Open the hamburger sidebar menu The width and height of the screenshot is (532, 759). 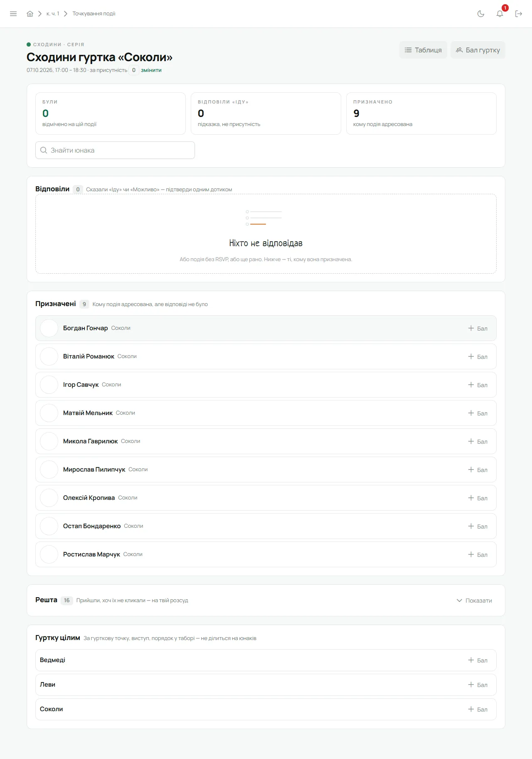[13, 14]
